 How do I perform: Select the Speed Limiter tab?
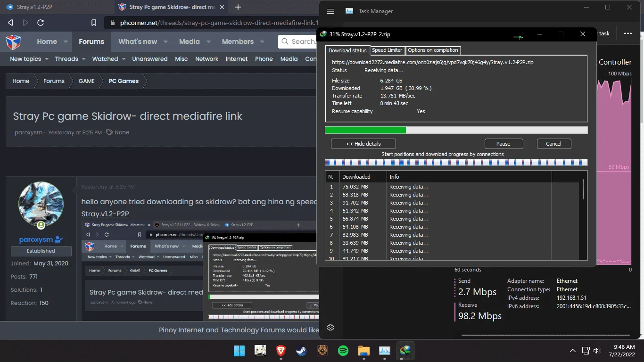tap(387, 50)
